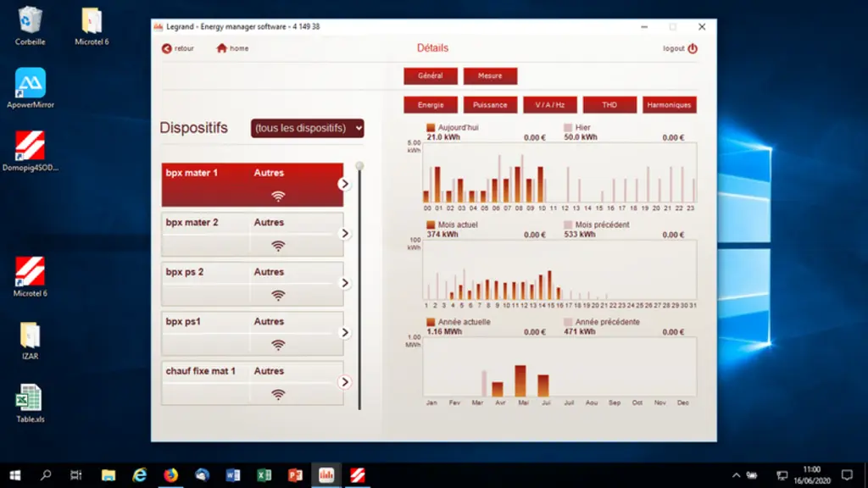Click the logout link text
Viewport: 868px width, 488px height.
(x=674, y=48)
